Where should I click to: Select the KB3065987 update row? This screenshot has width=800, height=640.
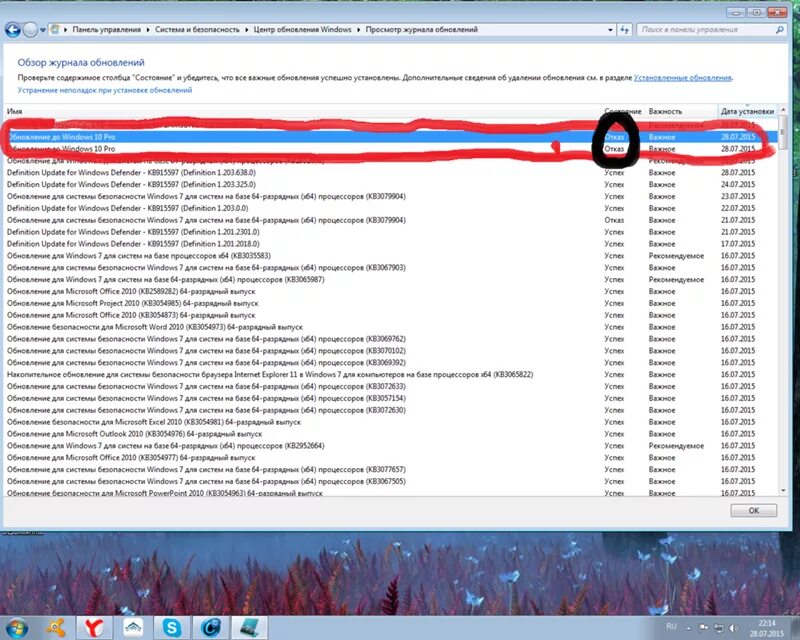coord(391,279)
